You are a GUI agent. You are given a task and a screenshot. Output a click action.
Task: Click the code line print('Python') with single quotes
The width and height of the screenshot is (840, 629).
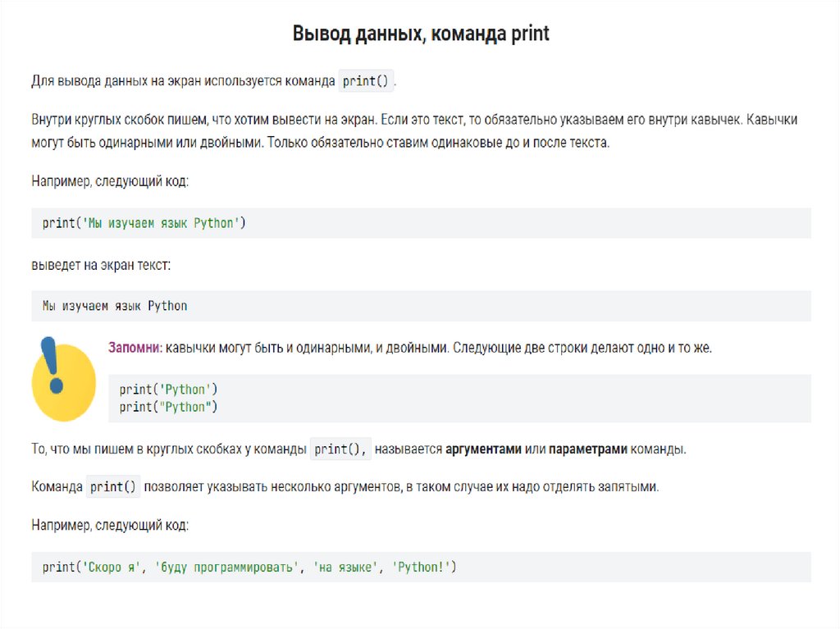click(x=169, y=390)
